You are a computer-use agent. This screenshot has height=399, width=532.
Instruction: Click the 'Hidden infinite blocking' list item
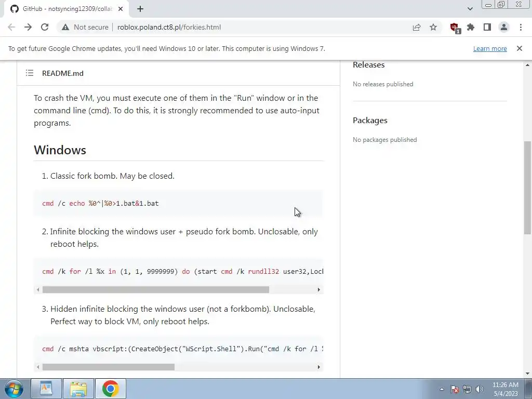(x=182, y=315)
